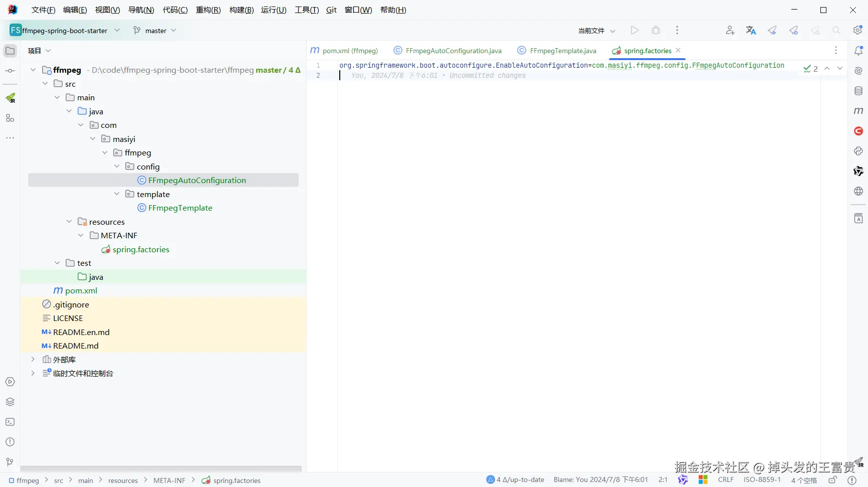Open the project selector ffmpeg-spring-boot-starter dropdown

coord(65,31)
